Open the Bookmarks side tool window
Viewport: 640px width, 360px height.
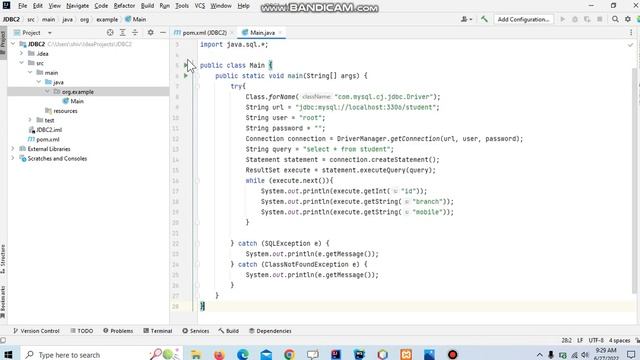tap(3, 302)
